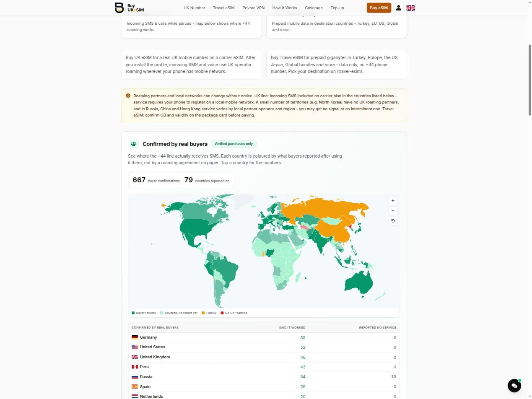Click the page vertical scrollbar
This screenshot has width=532, height=399.
(x=529, y=80)
